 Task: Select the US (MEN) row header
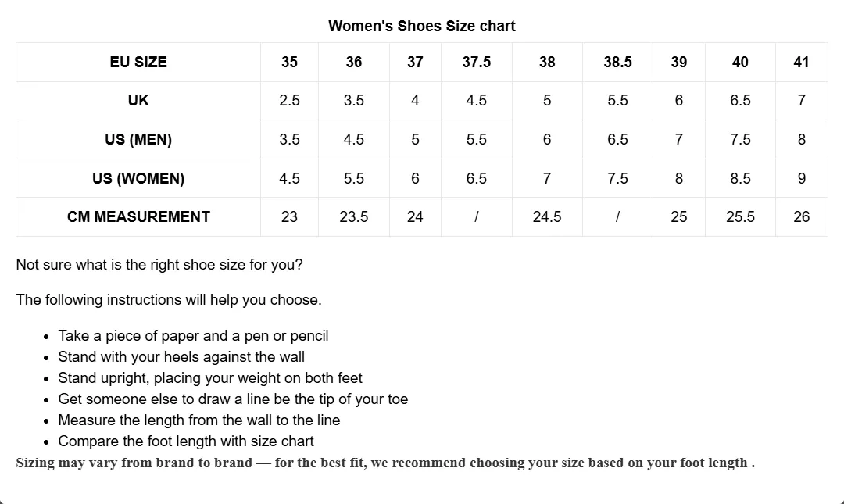click(138, 139)
